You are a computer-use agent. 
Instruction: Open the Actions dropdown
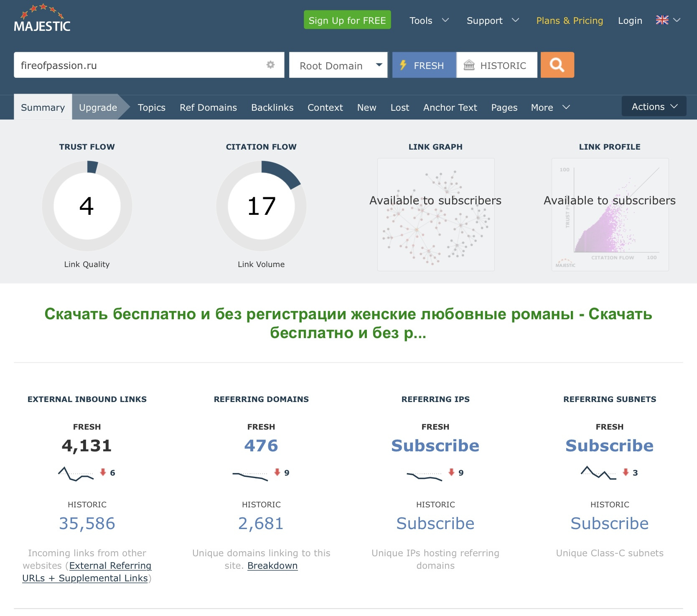(654, 106)
